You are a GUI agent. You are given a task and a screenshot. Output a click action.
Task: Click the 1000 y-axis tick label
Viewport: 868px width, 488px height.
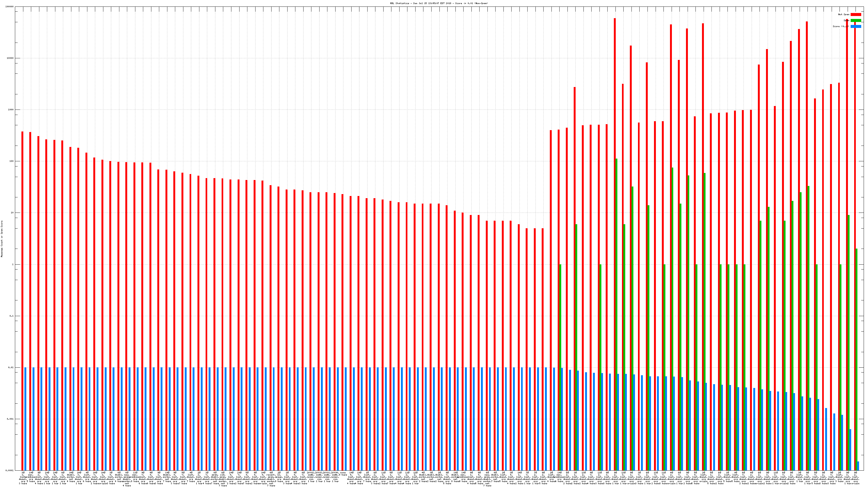[x=11, y=110]
